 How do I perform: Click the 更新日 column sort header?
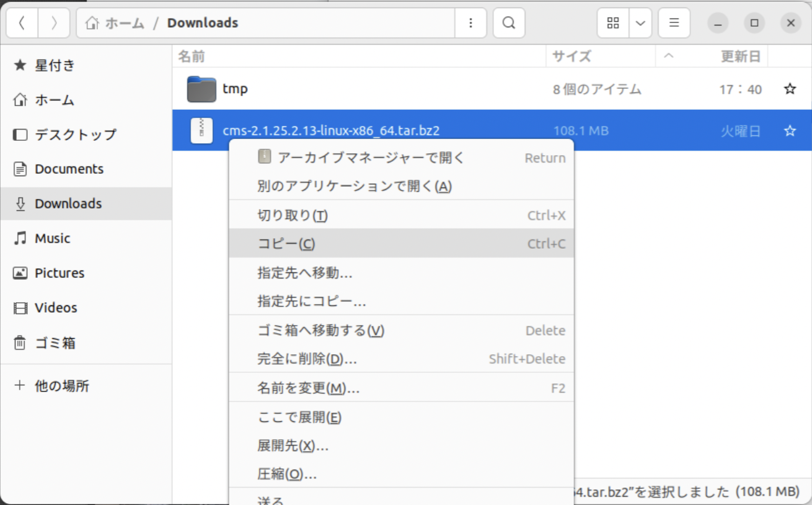[x=740, y=56]
